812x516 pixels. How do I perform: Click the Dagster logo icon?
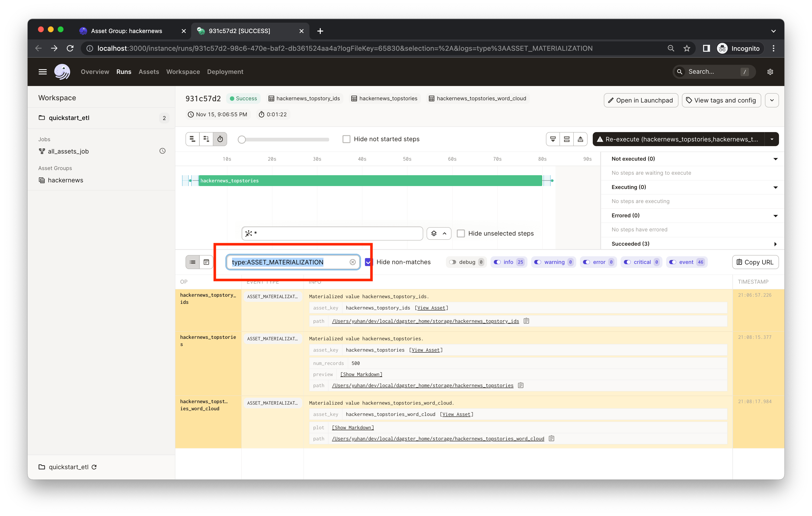tap(62, 72)
